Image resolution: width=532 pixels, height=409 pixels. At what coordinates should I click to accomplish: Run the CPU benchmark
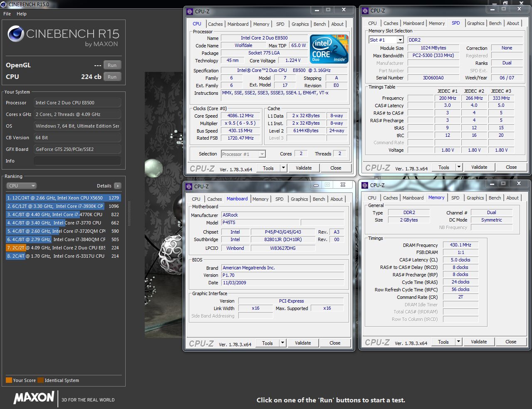tap(112, 77)
